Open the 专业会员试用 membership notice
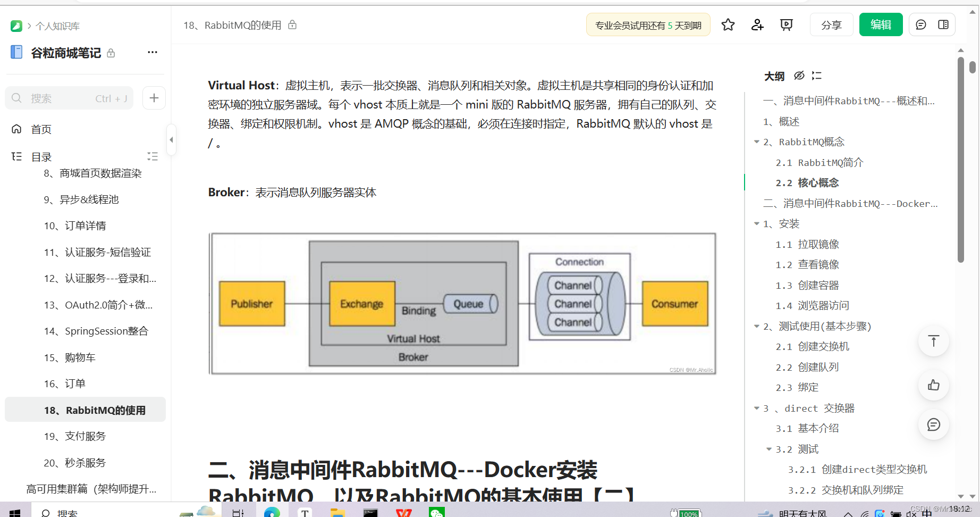980x517 pixels. coord(648,24)
